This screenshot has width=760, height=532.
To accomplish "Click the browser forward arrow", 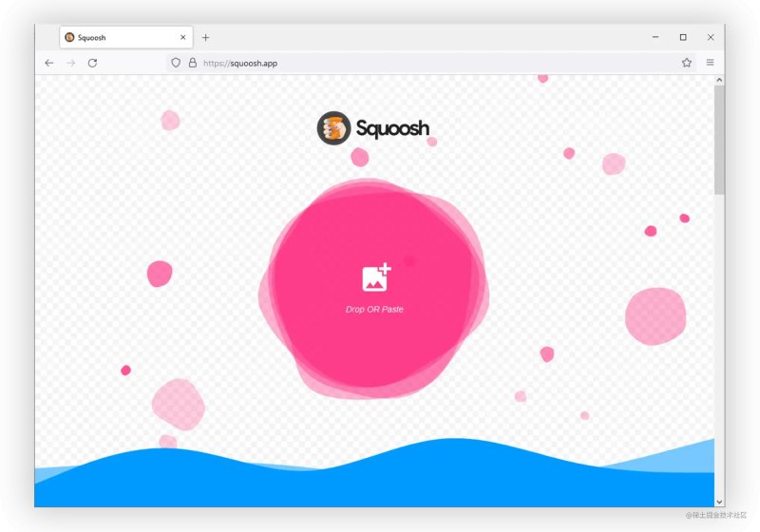I will click(70, 63).
